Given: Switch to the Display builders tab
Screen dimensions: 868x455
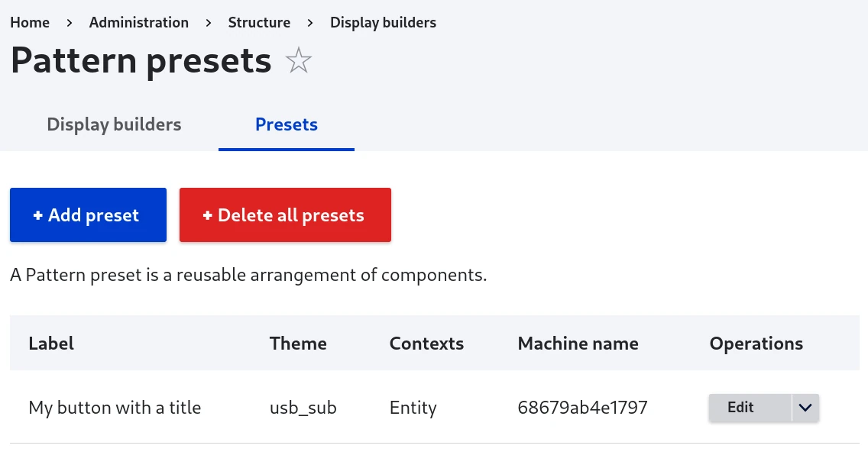Looking at the screenshot, I should tap(114, 124).
